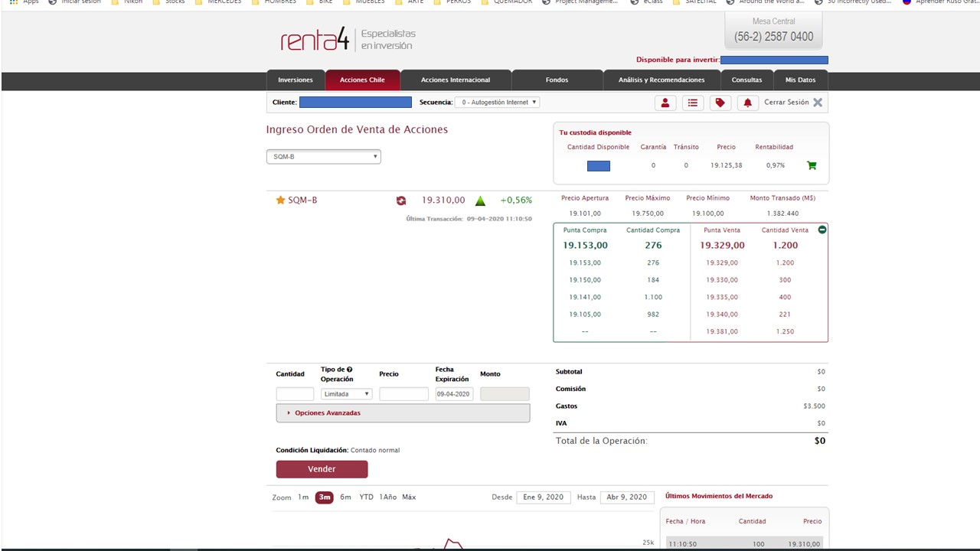Click the Precio Máximo value 19.750,00
Viewport: 980px width, 551px height.
tap(648, 214)
